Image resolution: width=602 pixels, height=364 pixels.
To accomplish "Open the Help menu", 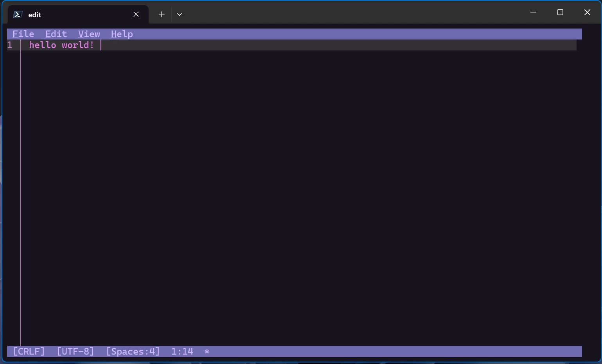I will (x=122, y=34).
